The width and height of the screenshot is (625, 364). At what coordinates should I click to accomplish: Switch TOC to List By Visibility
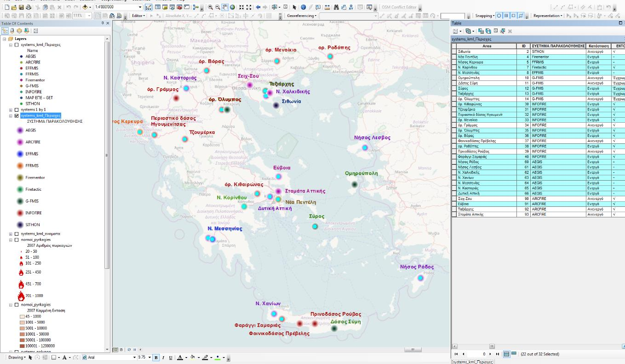click(x=19, y=31)
